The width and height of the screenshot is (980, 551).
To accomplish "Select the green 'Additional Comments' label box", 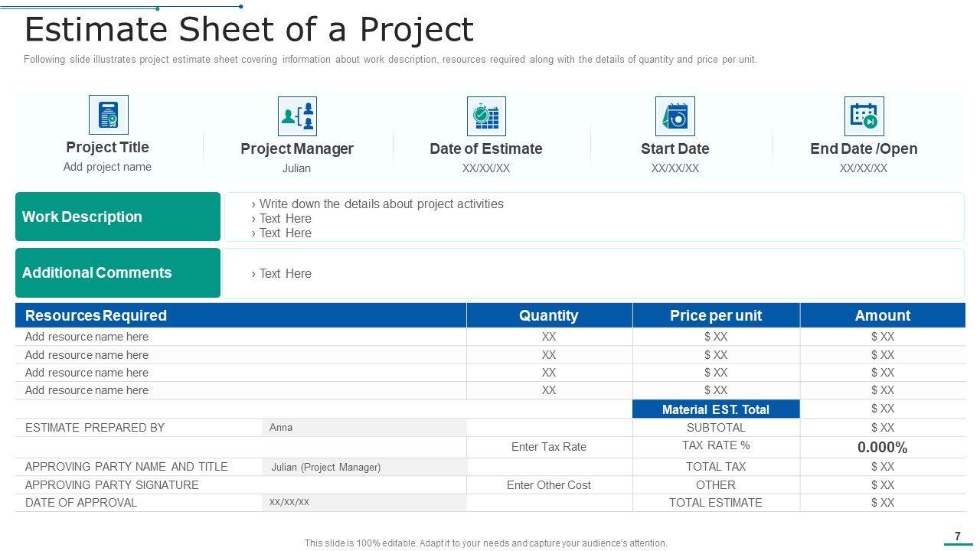I will pyautogui.click(x=118, y=272).
